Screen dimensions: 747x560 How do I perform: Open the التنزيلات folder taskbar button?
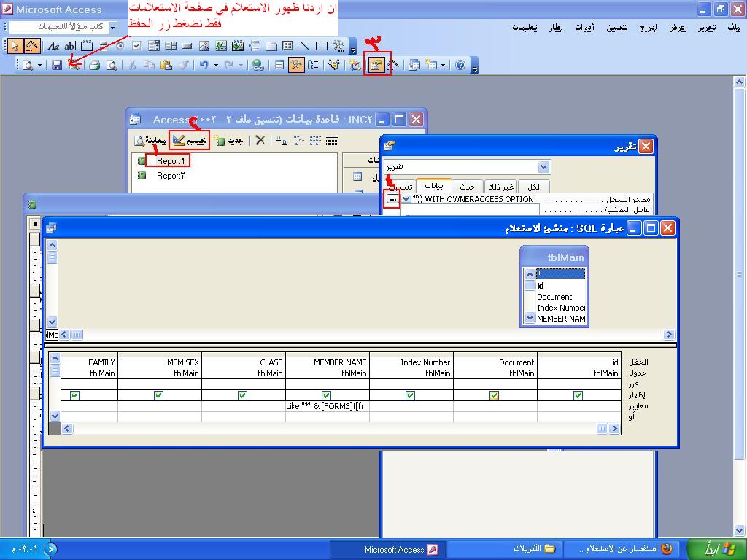point(505,550)
